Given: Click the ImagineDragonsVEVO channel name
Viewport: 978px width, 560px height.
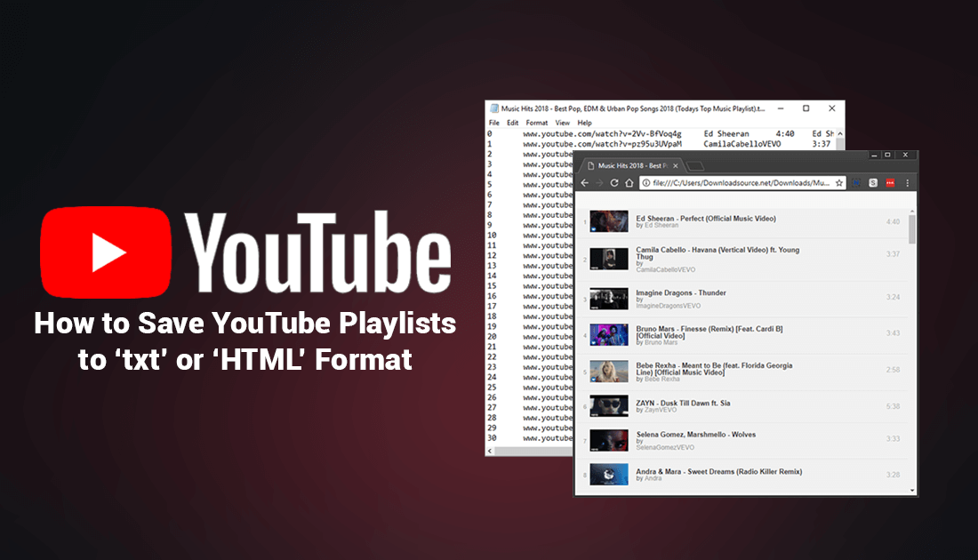Looking at the screenshot, I should 668,306.
